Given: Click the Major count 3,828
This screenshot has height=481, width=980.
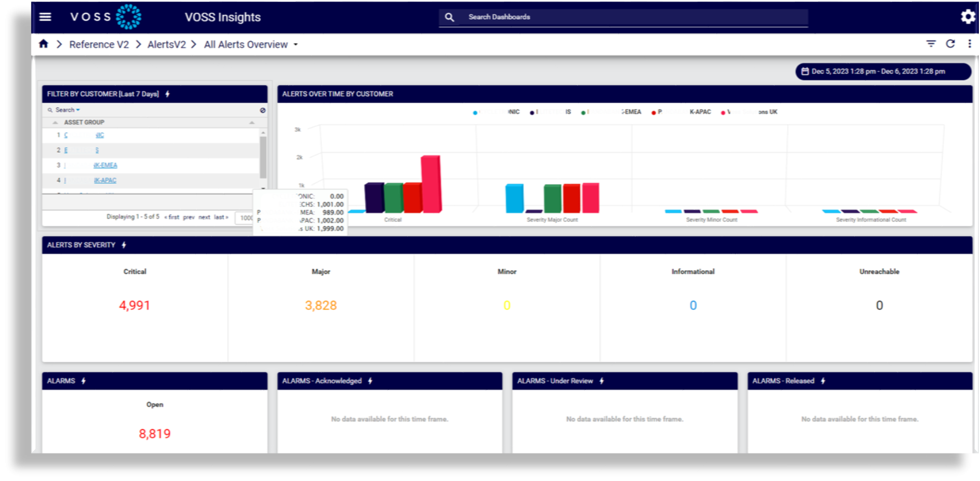Looking at the screenshot, I should point(321,305).
